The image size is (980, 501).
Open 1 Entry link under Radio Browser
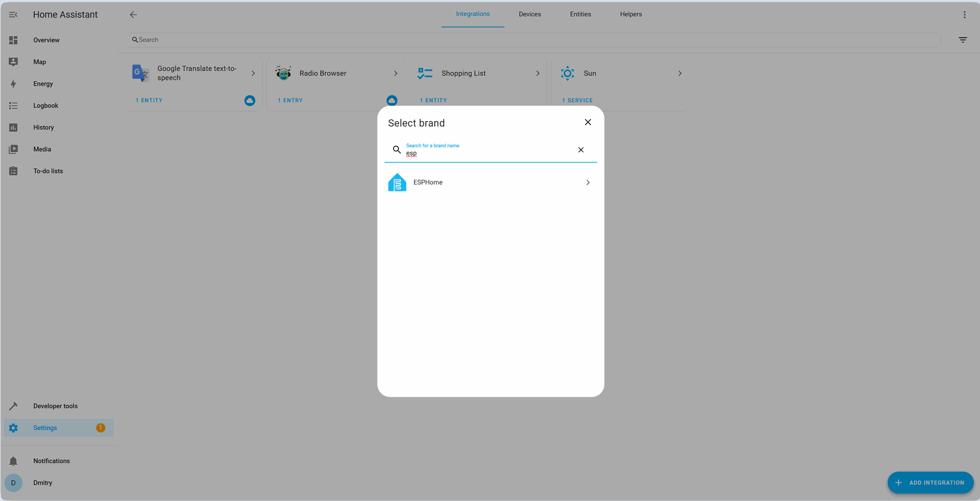[x=290, y=101]
